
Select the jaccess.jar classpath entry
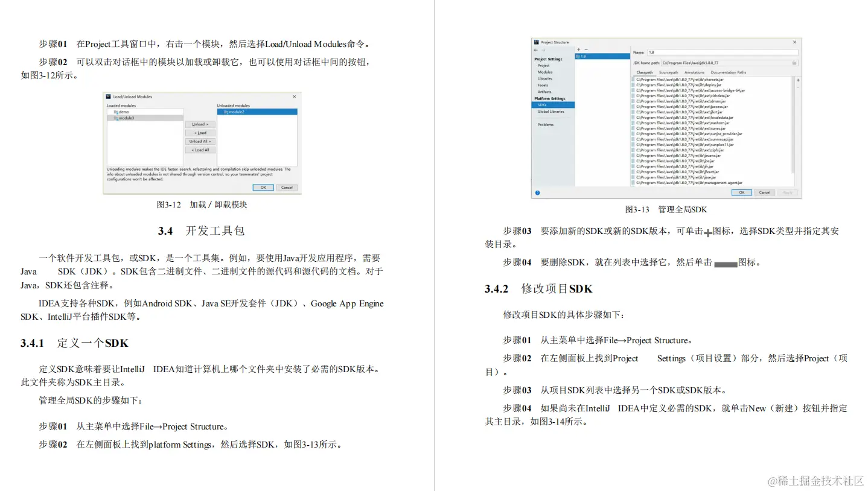click(x=680, y=107)
